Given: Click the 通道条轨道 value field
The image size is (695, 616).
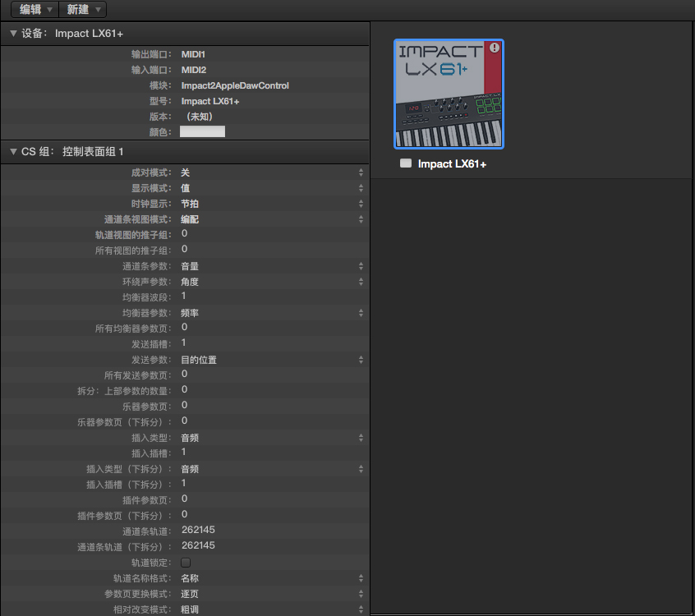Looking at the screenshot, I should pos(198,531).
